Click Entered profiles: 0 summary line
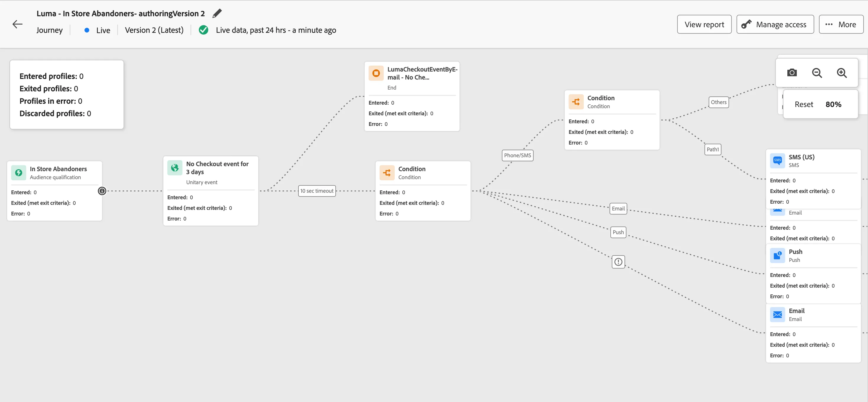This screenshot has height=402, width=868. pyautogui.click(x=51, y=76)
